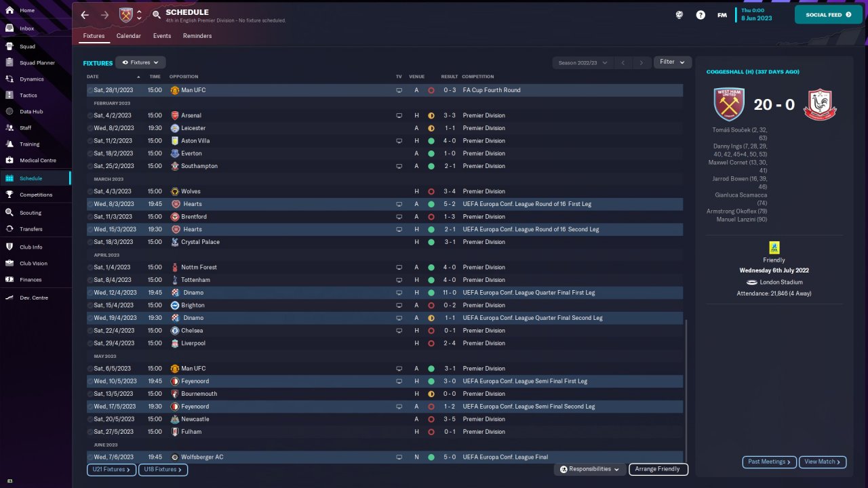Show the next season with right chevron
This screenshot has height=488, width=868.
point(642,63)
